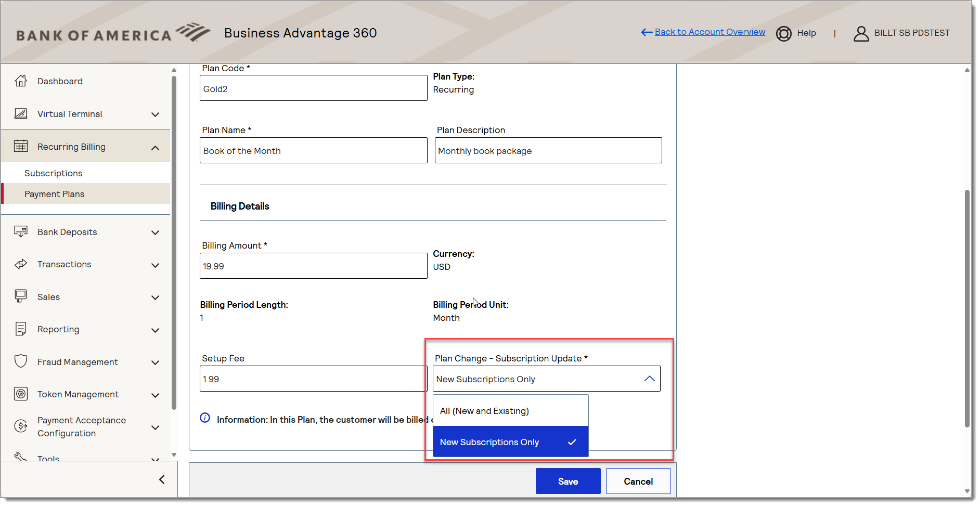Viewport: 980px width, 506px height.
Task: Click the Help lifebuoy icon
Action: coord(783,33)
